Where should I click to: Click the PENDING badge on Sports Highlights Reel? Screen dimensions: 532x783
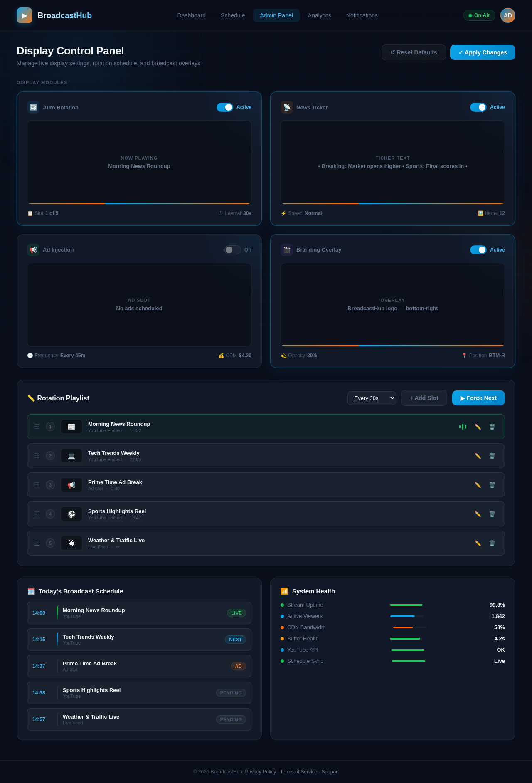(231, 693)
